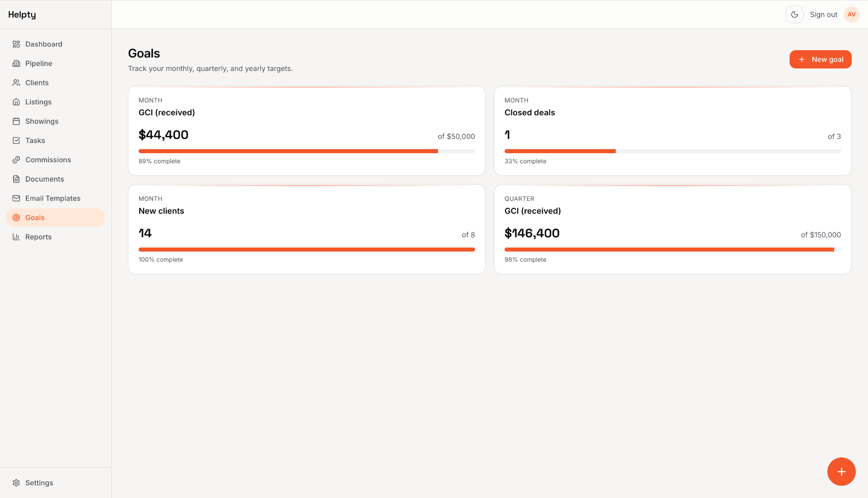Click the Goals target icon
Viewport: 868px width, 498px height.
point(16,218)
